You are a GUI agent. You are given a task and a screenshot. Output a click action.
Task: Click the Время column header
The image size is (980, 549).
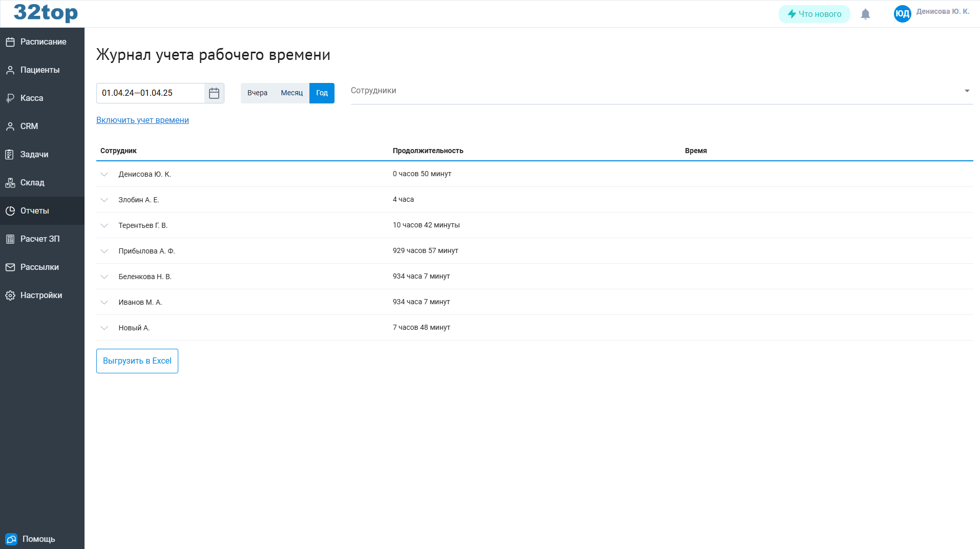click(696, 151)
